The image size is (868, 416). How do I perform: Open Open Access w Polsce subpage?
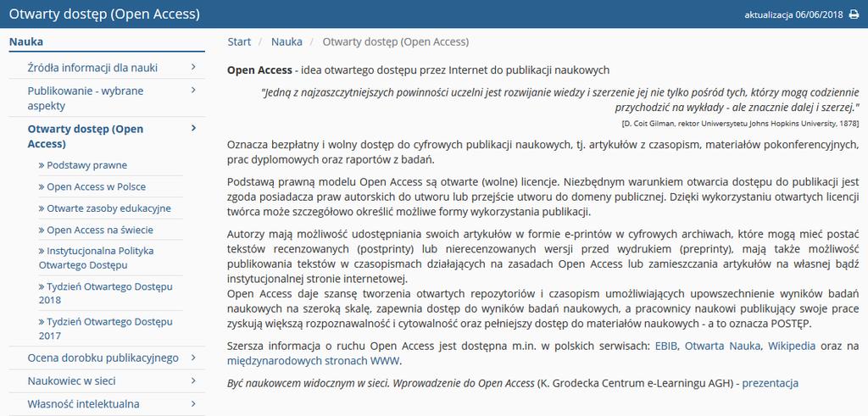coord(92,186)
